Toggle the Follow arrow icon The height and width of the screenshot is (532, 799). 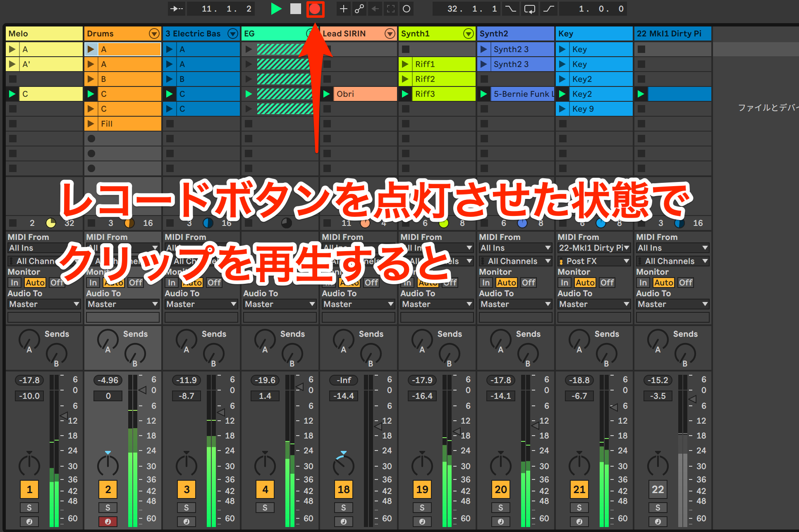[177, 9]
